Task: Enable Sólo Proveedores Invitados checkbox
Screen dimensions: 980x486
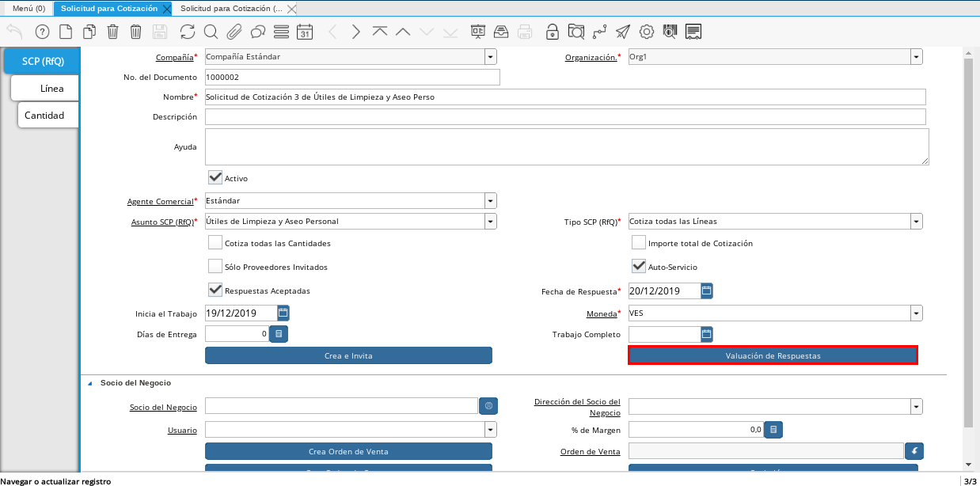Action: click(x=215, y=267)
